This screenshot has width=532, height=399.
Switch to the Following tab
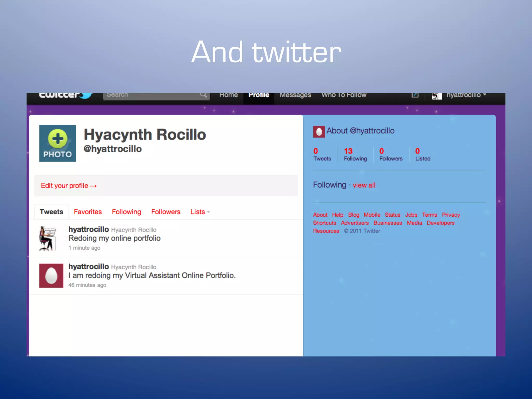pos(127,212)
